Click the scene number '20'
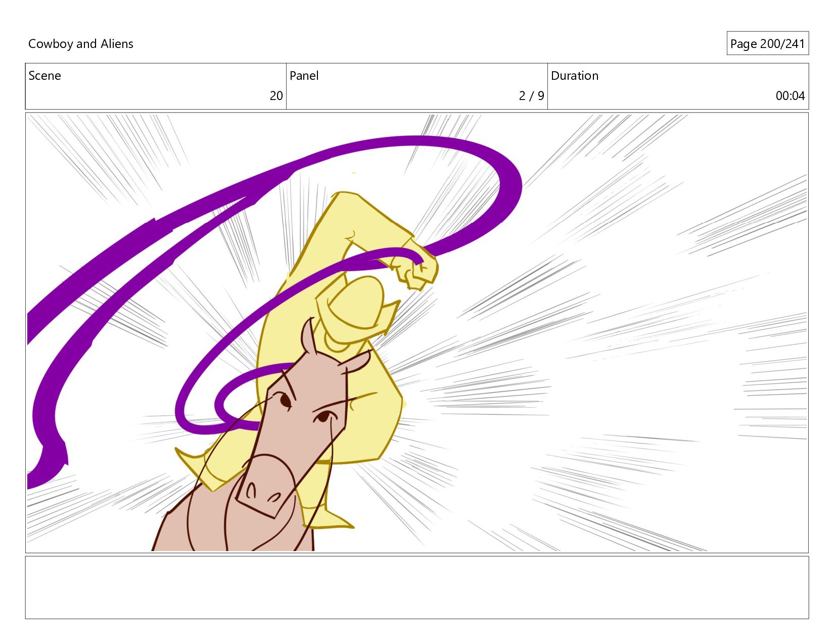834x644 pixels. pos(276,95)
